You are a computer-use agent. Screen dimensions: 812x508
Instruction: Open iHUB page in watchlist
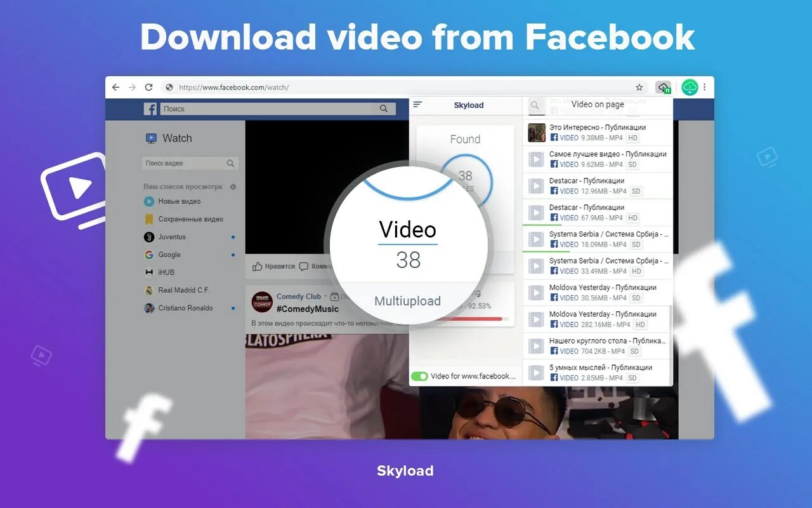159,272
